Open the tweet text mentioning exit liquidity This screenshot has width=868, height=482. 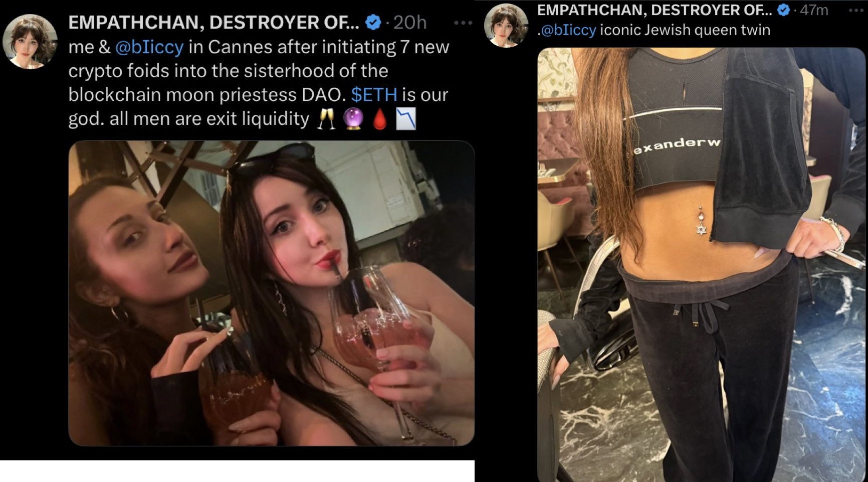[259, 83]
